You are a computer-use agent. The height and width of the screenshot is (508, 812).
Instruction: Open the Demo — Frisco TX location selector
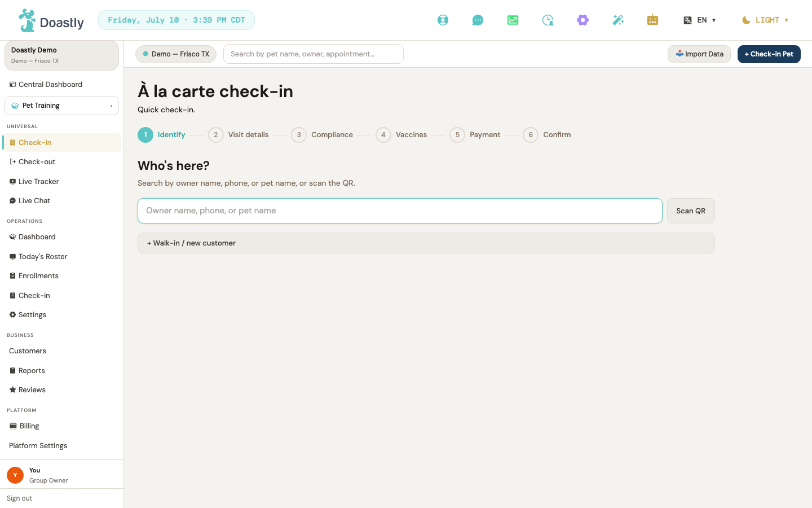point(176,54)
